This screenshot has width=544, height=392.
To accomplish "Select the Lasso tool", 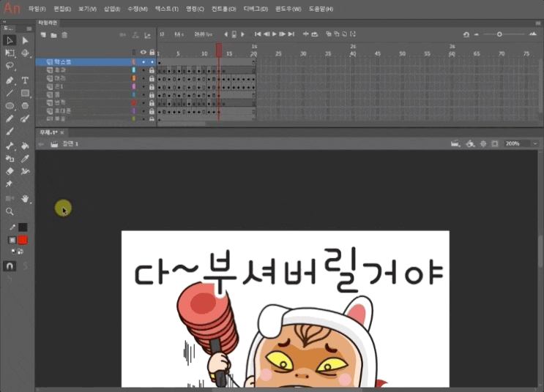I will [x=10, y=66].
